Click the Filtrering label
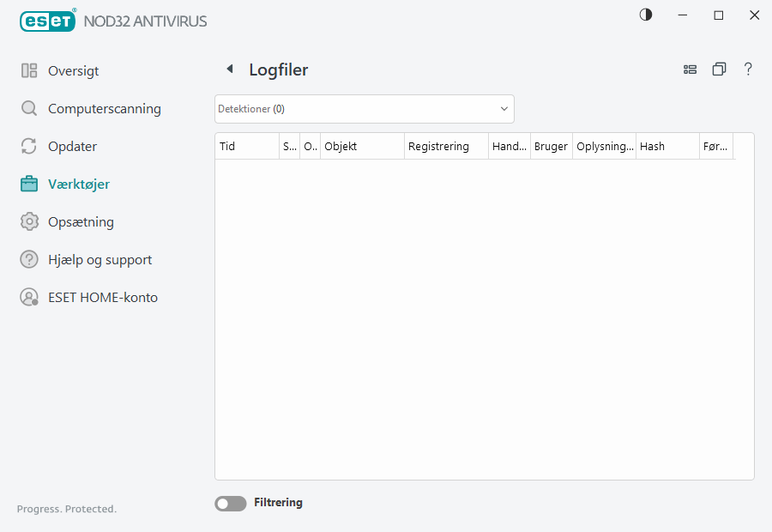 (278, 503)
